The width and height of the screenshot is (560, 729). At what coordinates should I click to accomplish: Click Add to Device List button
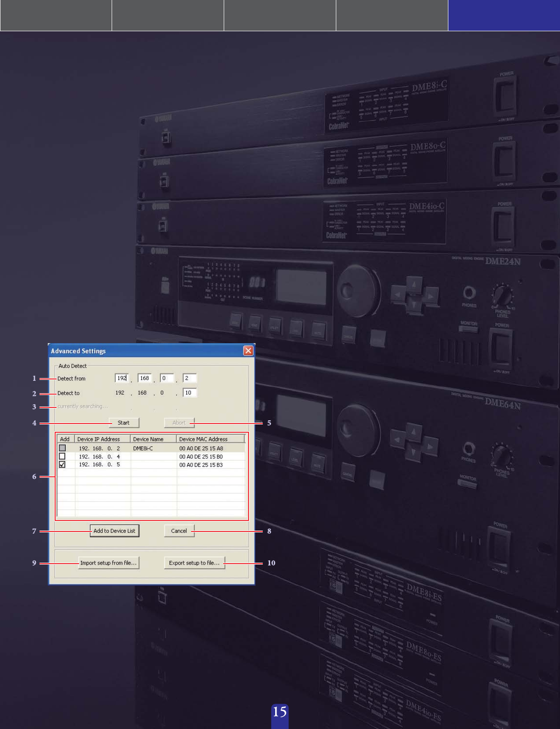coord(114,531)
